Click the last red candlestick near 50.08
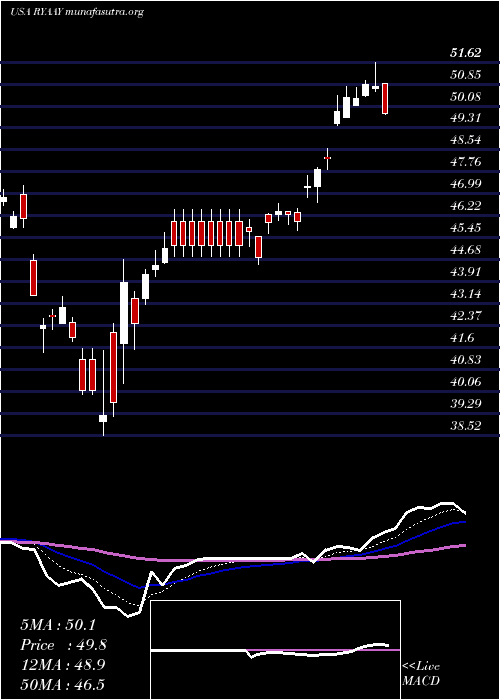The height and width of the screenshot is (700, 500). pyautogui.click(x=385, y=98)
